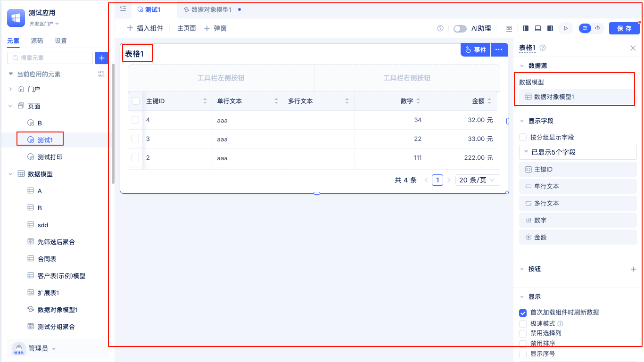Open the 20 条/页 page size dropdown
The height and width of the screenshot is (362, 644).
click(478, 180)
